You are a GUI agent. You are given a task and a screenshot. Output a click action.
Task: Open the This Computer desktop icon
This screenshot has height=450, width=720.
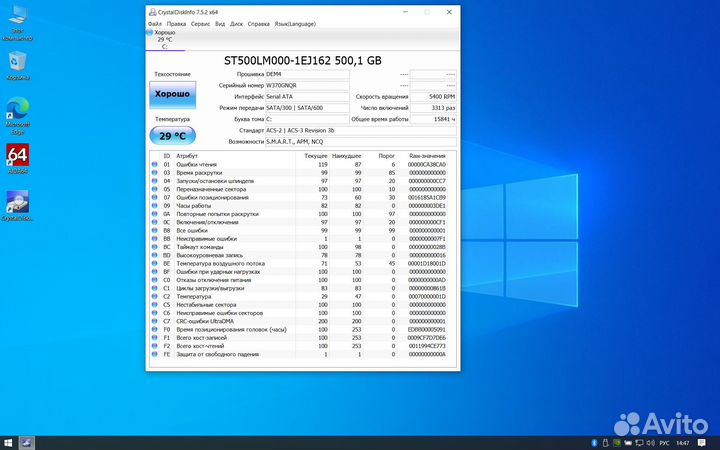(17, 22)
